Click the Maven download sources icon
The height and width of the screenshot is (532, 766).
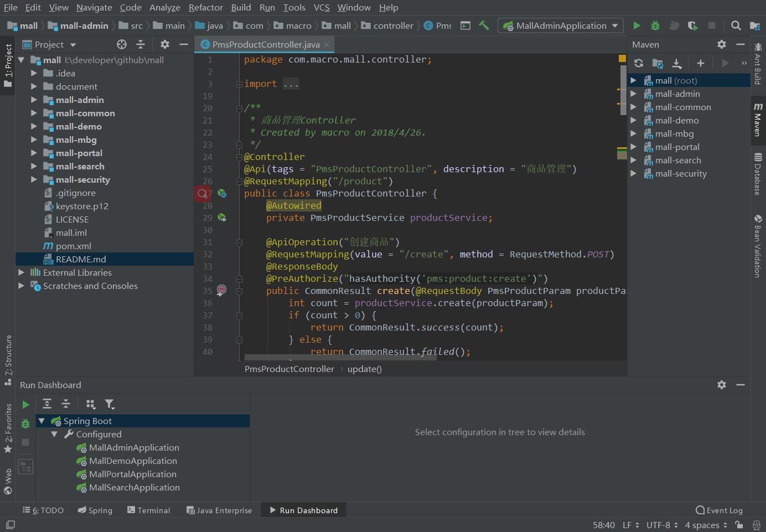[x=676, y=63]
